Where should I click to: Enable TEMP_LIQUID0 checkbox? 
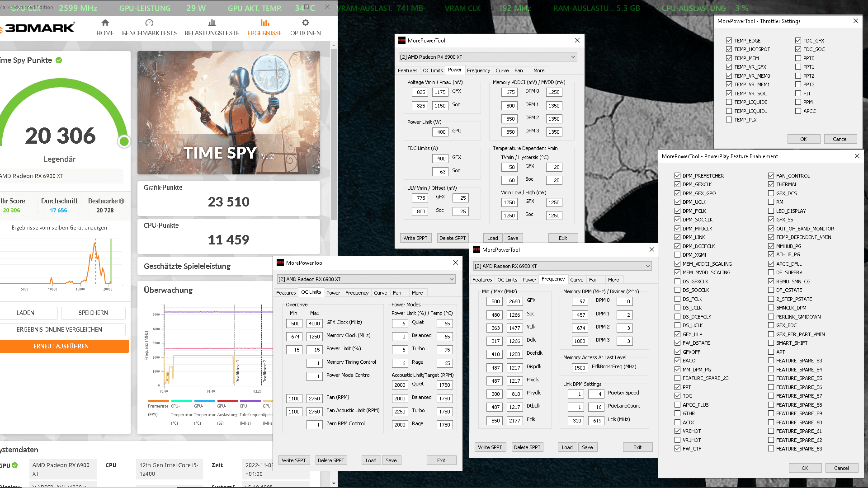[729, 102]
